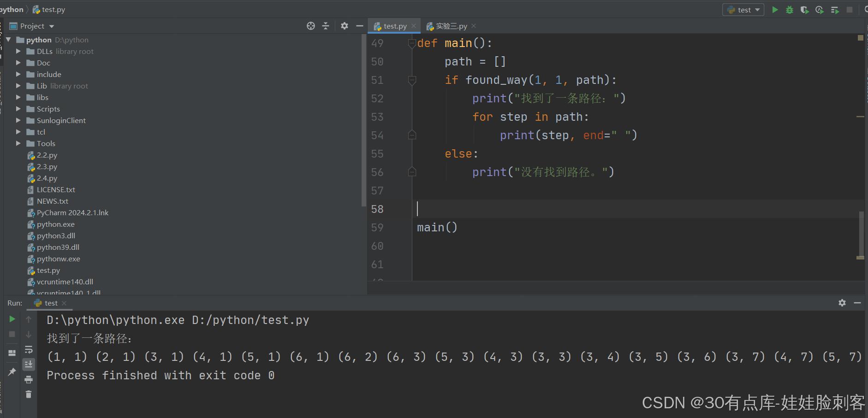Click the profile test clock-play icon
The image size is (868, 418).
tap(820, 10)
